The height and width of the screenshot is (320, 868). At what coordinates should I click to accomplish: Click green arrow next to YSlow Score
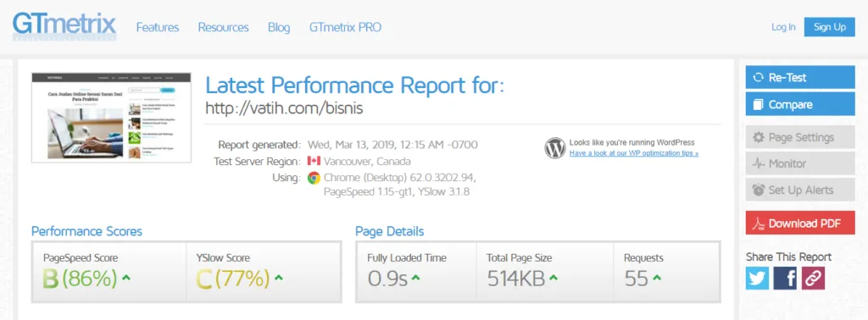[x=278, y=278]
